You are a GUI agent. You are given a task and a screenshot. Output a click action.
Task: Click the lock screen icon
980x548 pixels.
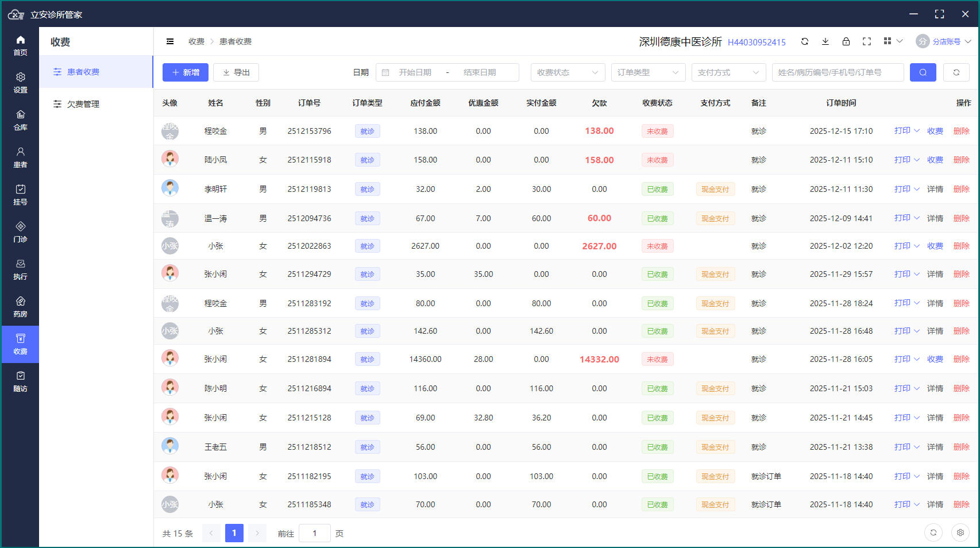pyautogui.click(x=846, y=41)
